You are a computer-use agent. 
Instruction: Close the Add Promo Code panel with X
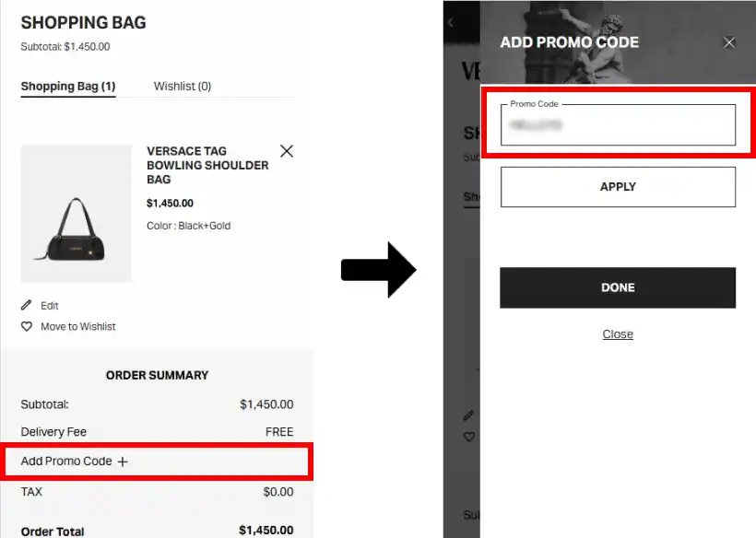tap(729, 42)
